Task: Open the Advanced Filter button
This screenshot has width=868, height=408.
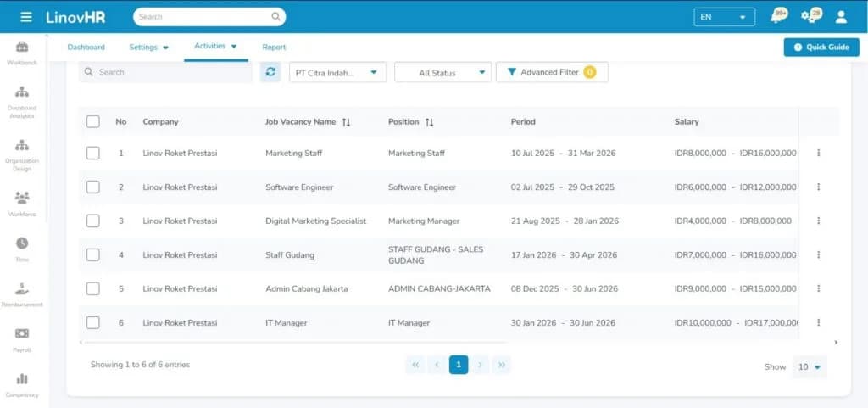Action: [x=552, y=72]
